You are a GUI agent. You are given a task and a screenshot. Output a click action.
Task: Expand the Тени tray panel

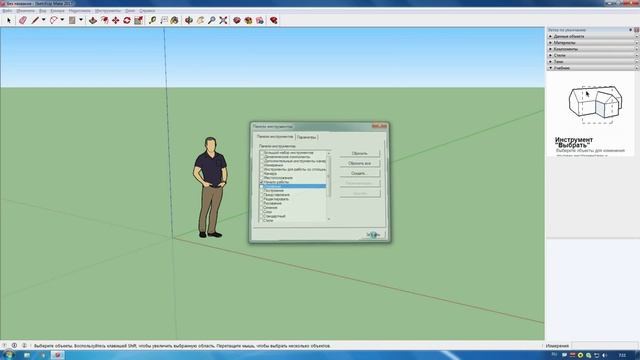coord(593,62)
